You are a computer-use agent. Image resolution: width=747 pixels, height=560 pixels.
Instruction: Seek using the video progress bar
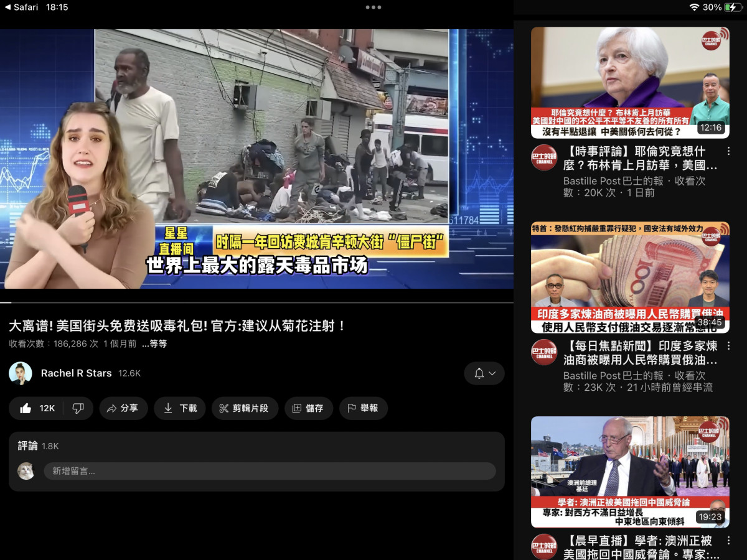click(256, 302)
